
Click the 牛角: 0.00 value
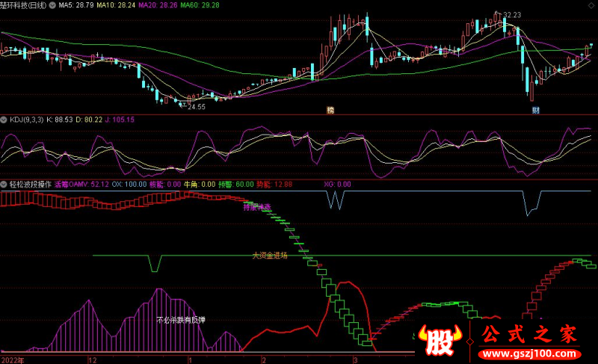pos(200,185)
